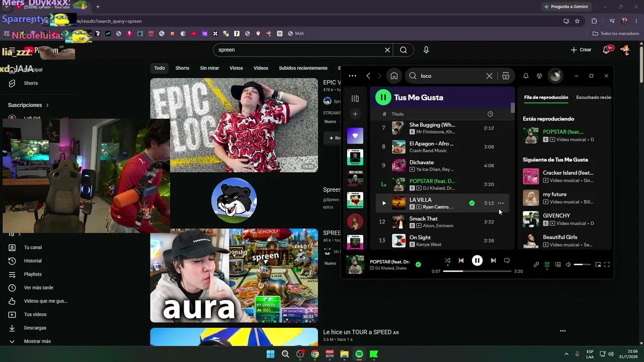Viewport: 644px width, 362px height.
Task: Toggle repeat mode in Spotify
Action: point(507,260)
